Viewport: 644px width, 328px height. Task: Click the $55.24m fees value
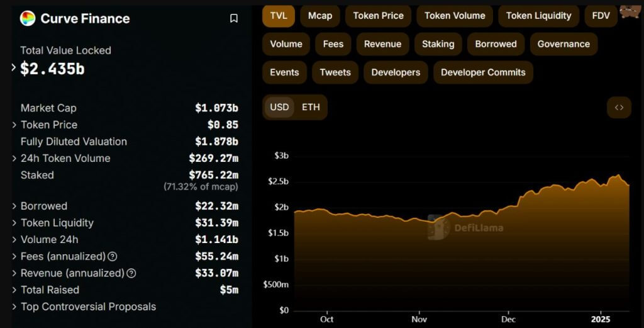(216, 256)
